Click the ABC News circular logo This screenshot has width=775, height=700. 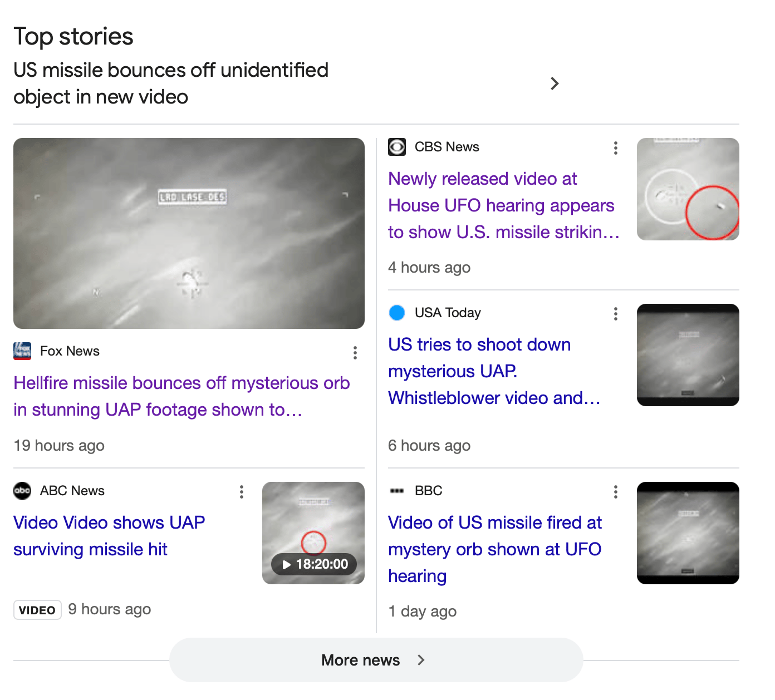(x=22, y=491)
